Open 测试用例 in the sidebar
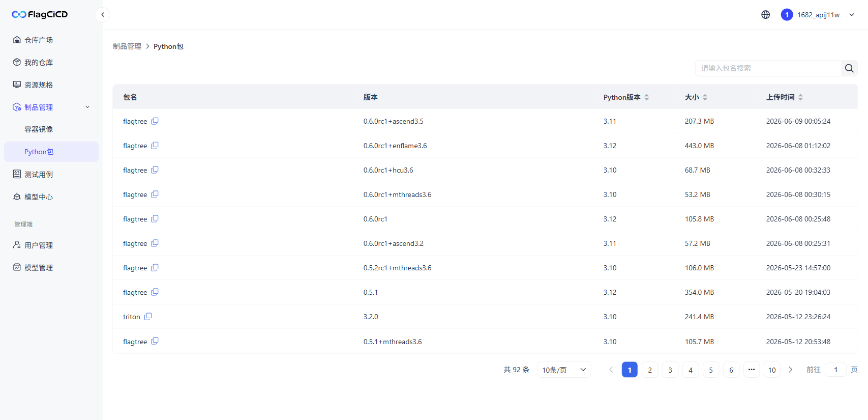Image resolution: width=868 pixels, height=420 pixels. (x=51, y=174)
